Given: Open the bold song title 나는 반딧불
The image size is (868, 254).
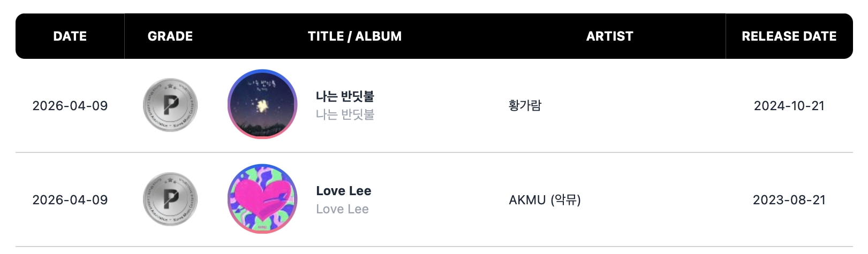Looking at the screenshot, I should point(345,96).
